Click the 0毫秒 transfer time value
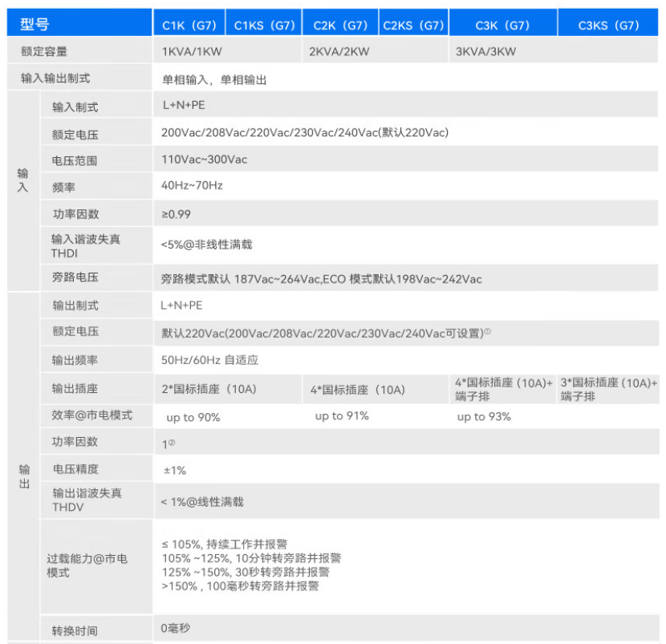The image size is (666, 644). [176, 628]
